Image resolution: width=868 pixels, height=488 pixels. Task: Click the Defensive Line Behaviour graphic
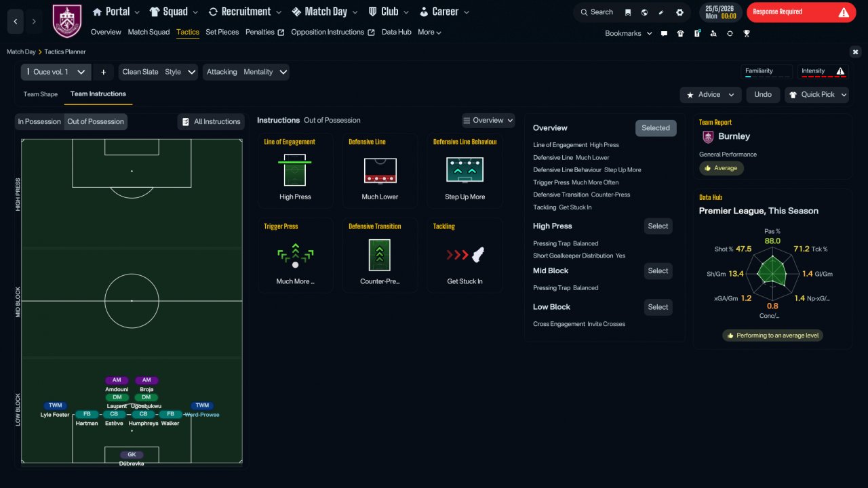point(465,169)
